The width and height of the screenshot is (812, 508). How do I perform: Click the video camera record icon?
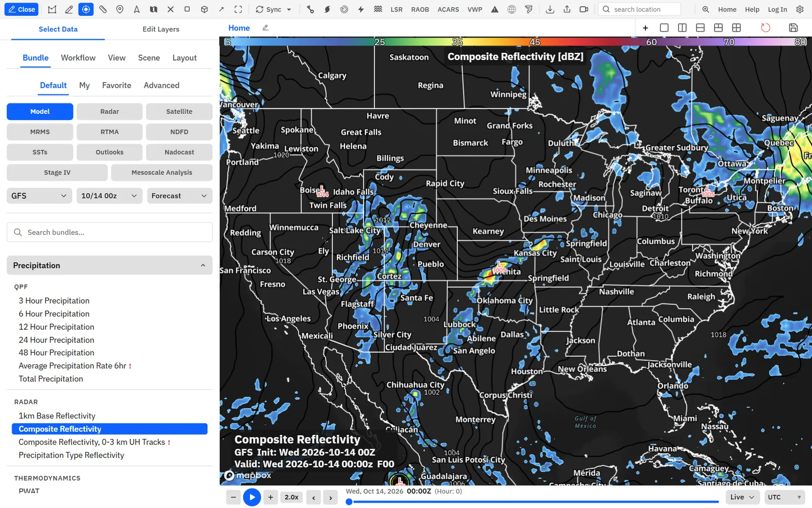coord(584,9)
